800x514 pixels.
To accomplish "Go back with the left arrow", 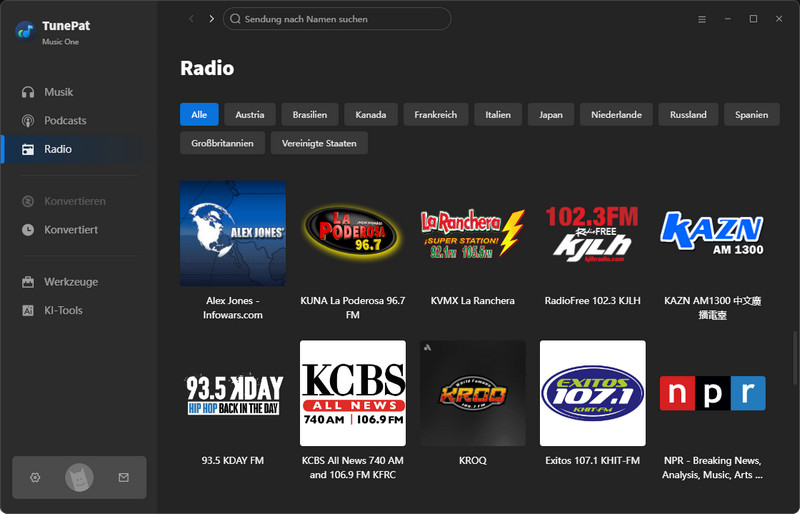I will tap(191, 19).
